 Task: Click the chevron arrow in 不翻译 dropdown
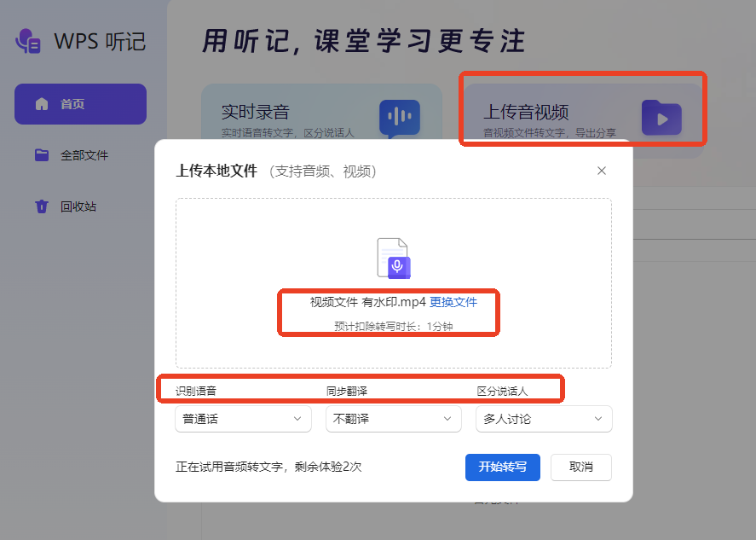pos(447,419)
